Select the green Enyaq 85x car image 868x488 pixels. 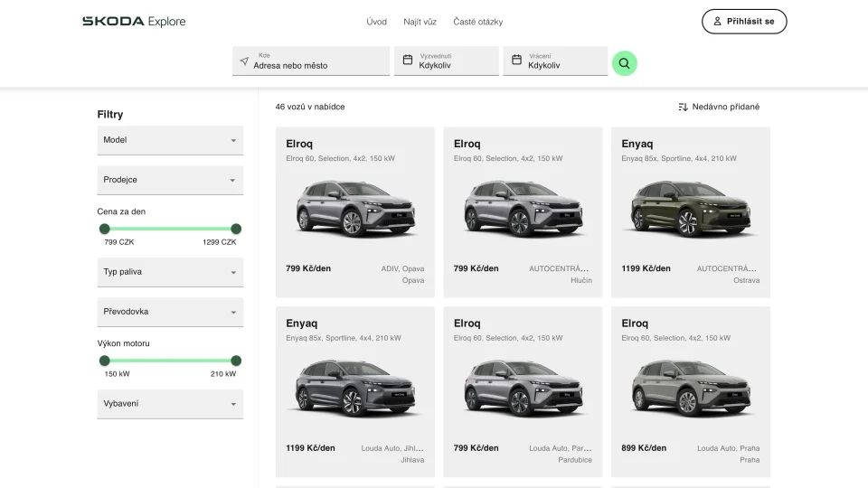point(691,209)
